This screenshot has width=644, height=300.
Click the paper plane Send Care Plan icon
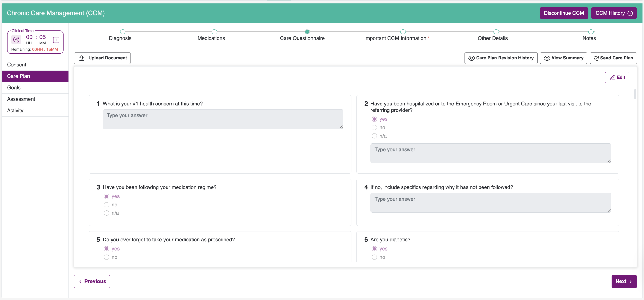pos(596,58)
